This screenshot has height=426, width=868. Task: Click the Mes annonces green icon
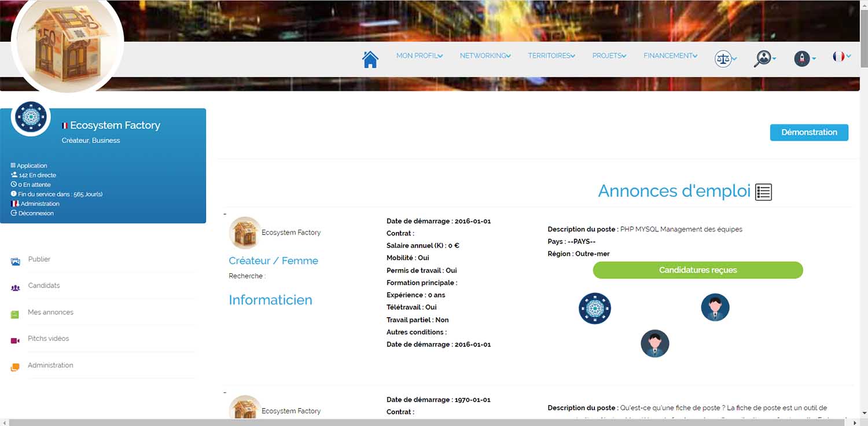coord(15,314)
